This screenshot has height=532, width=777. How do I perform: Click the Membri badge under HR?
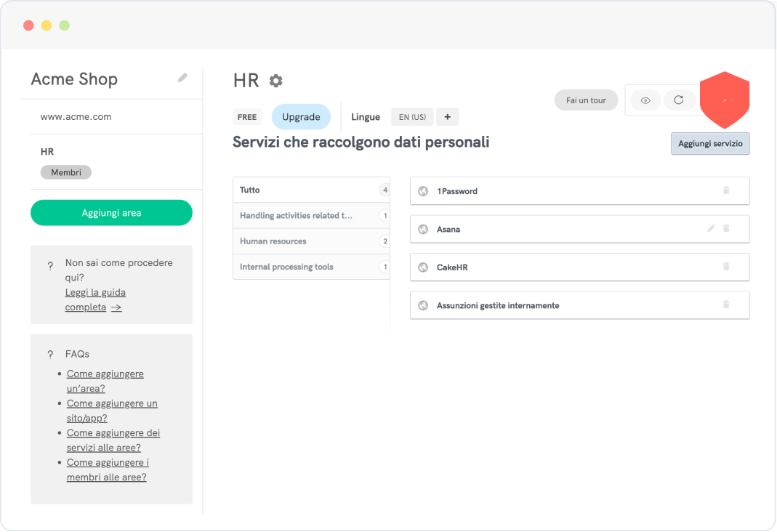[65, 173]
